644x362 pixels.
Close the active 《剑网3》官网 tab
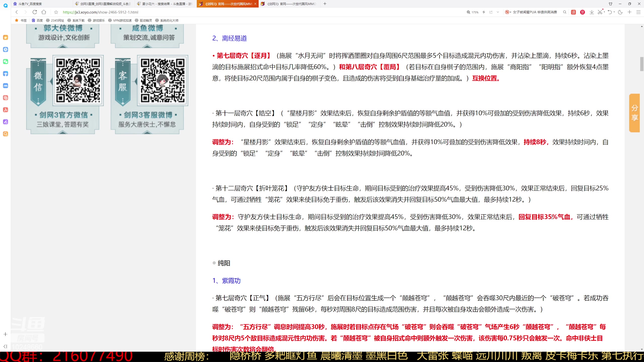[x=255, y=4]
